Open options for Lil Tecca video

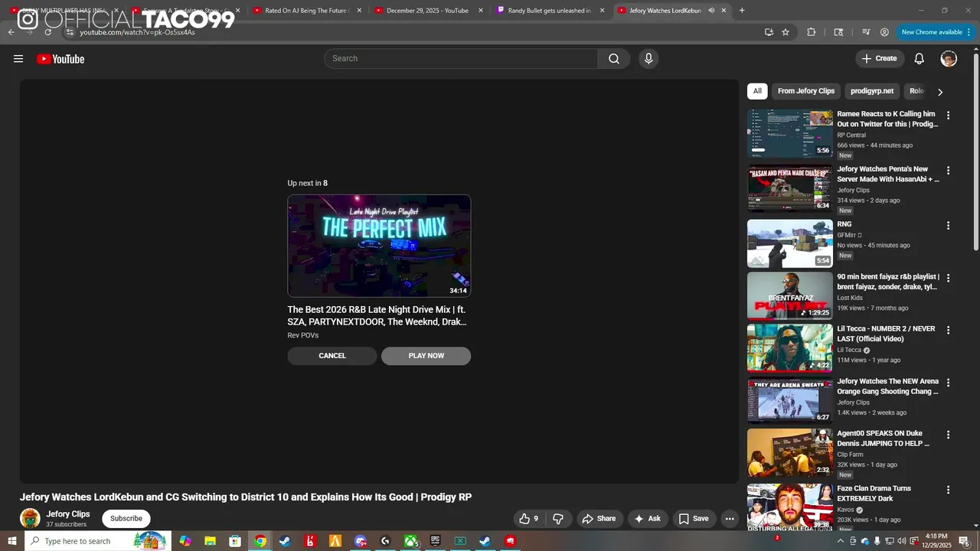click(x=948, y=330)
